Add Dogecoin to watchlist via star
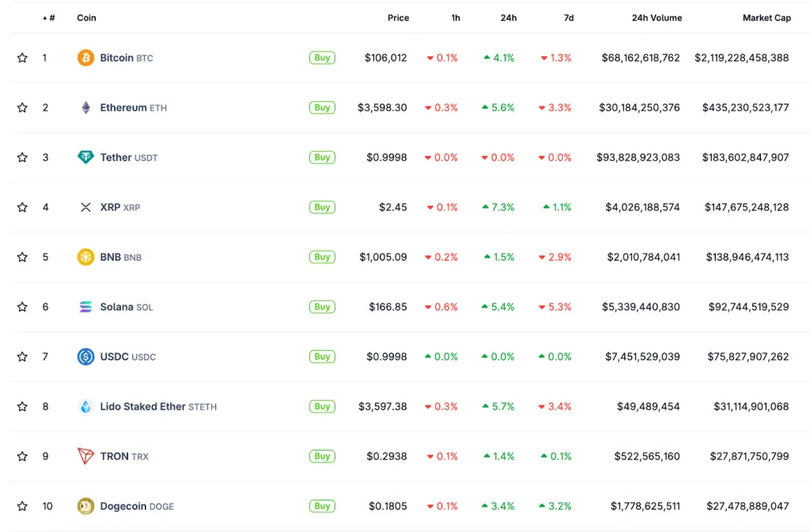 coord(22,506)
